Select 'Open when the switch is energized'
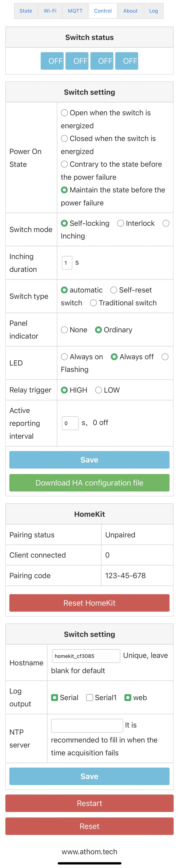This screenshot has width=179, height=868. [x=64, y=113]
